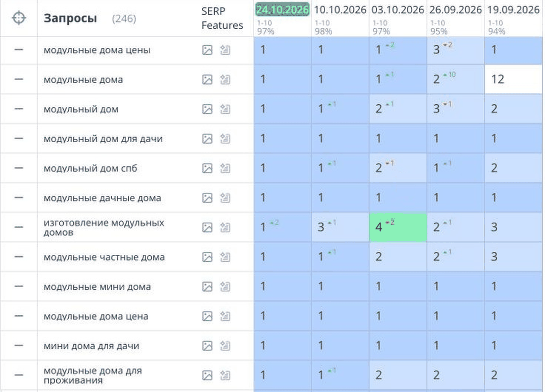Click snippet icon for 'модульные дачные дома'
The height and width of the screenshot is (392, 545).
pyautogui.click(x=225, y=198)
